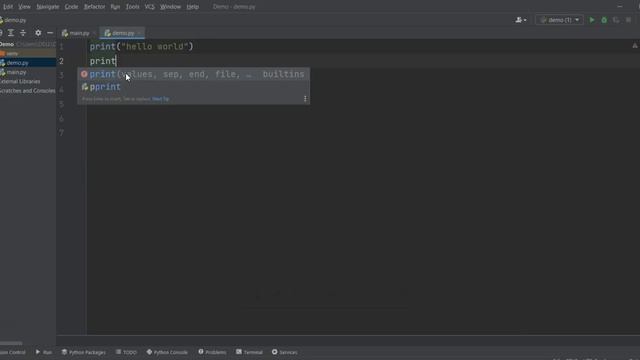This screenshot has height=360, width=640.
Task: Open the Edit menu
Action: 8,7
